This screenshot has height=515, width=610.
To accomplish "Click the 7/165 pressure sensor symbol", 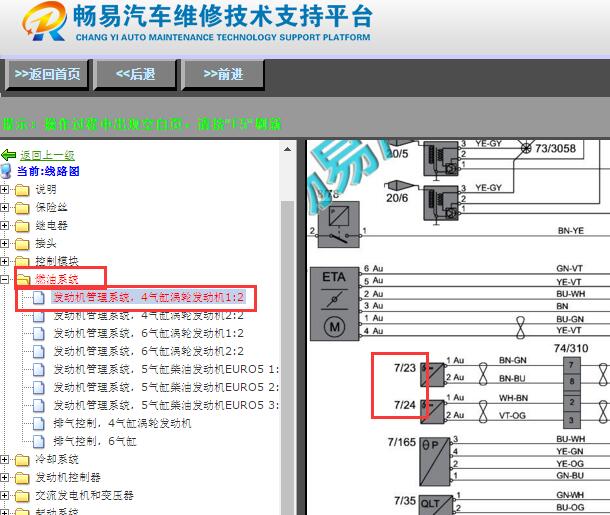I will tap(435, 461).
